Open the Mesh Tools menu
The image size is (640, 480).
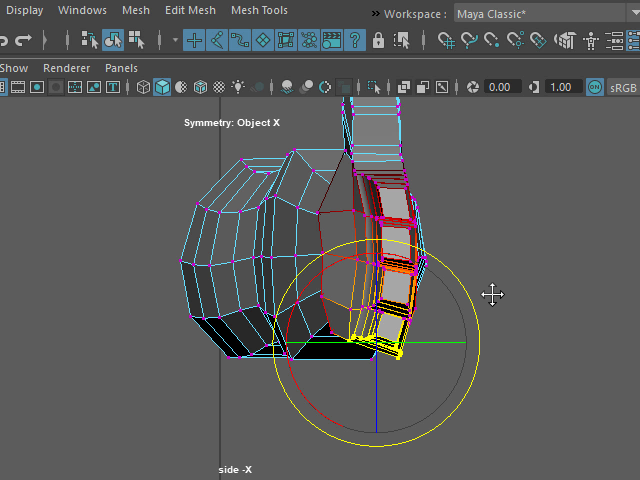[x=259, y=10]
